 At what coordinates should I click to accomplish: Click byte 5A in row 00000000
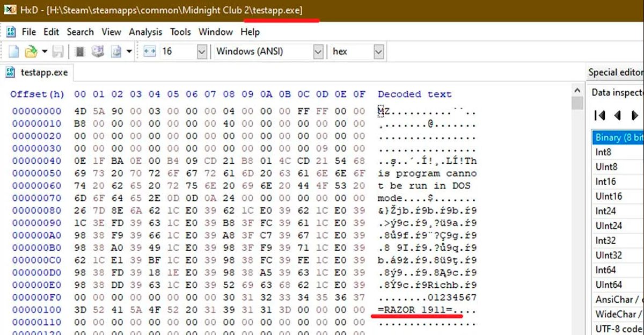tap(99, 111)
